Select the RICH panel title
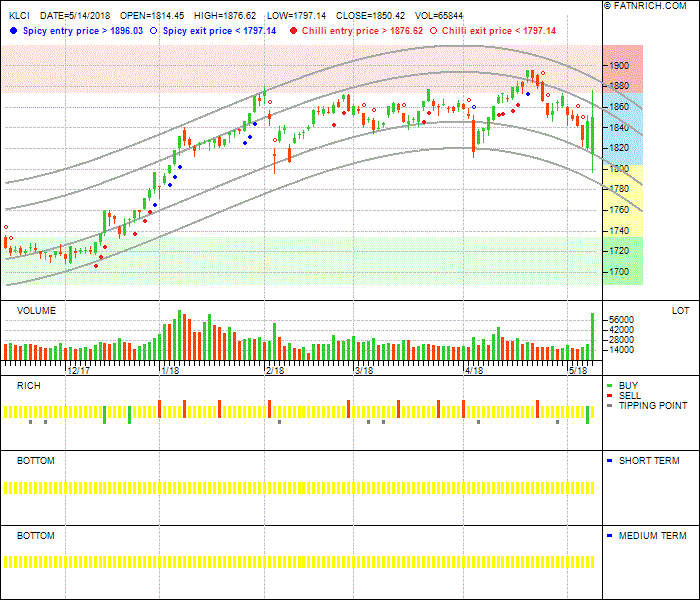Viewport: 700px width, 600px height. (28, 386)
